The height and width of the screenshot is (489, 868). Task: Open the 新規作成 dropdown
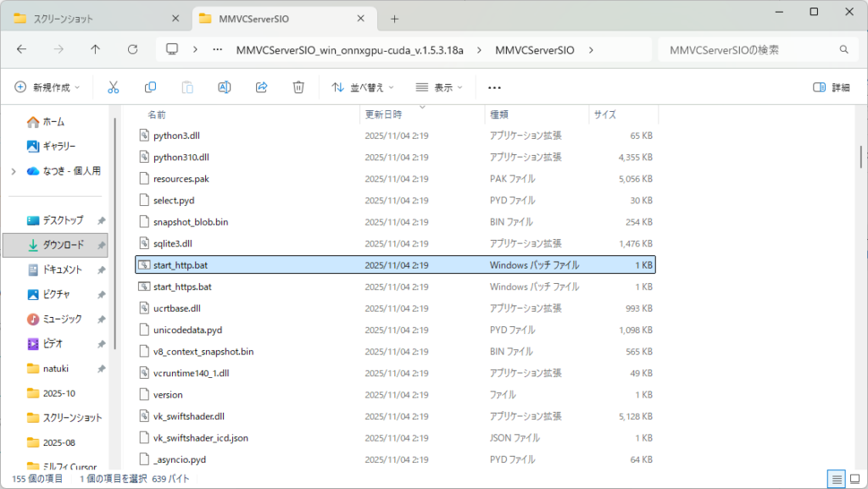(47, 87)
